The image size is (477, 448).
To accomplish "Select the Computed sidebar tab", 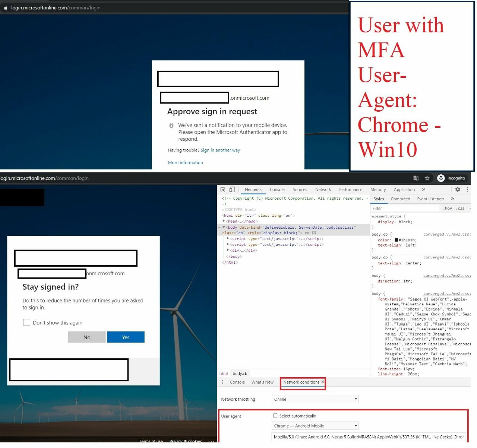I will (x=401, y=199).
